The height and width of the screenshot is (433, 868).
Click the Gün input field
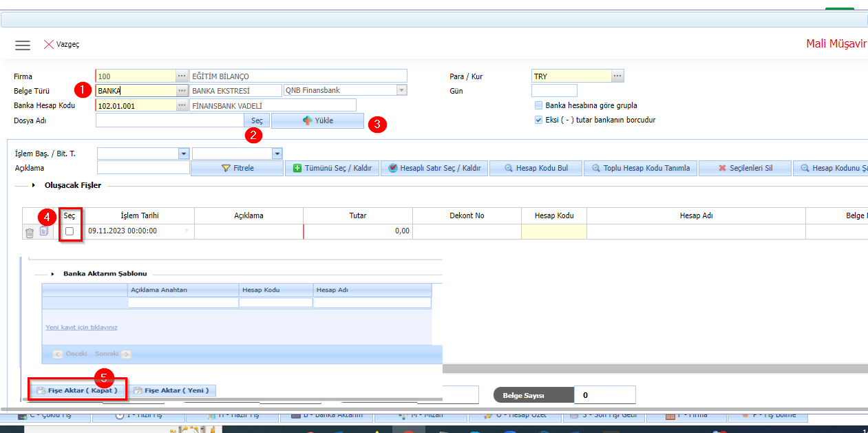[554, 90]
